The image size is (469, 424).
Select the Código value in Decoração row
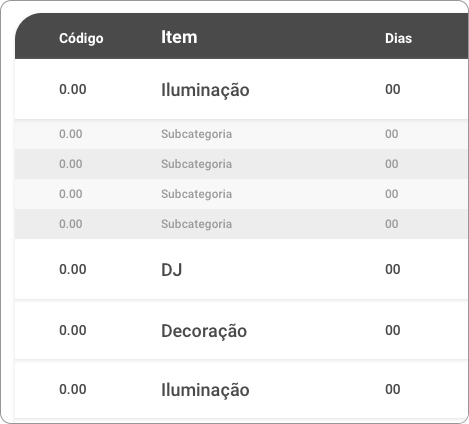coord(73,330)
